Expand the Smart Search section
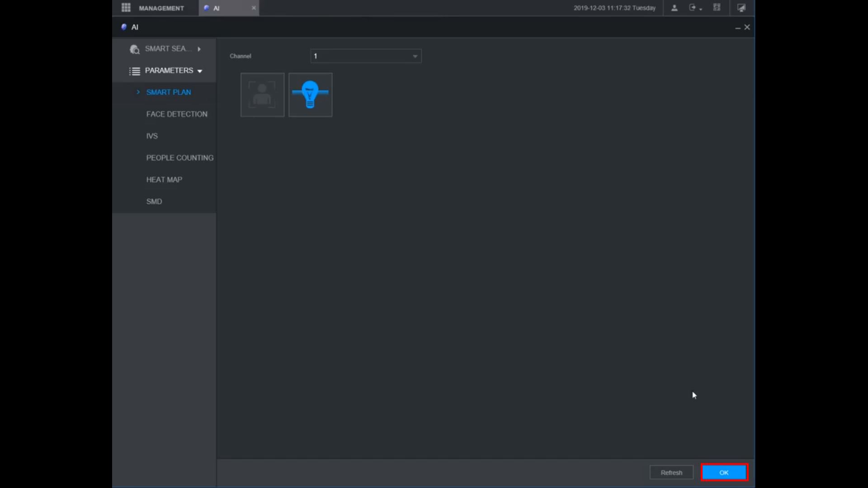This screenshot has height=488, width=868. [x=199, y=49]
